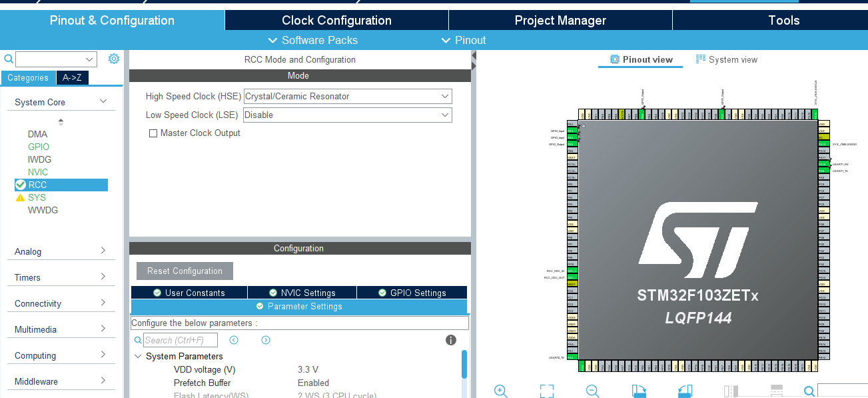Screen dimensions: 868x398
Task: Click the parameter list vertical scrollbar
Action: click(464, 365)
